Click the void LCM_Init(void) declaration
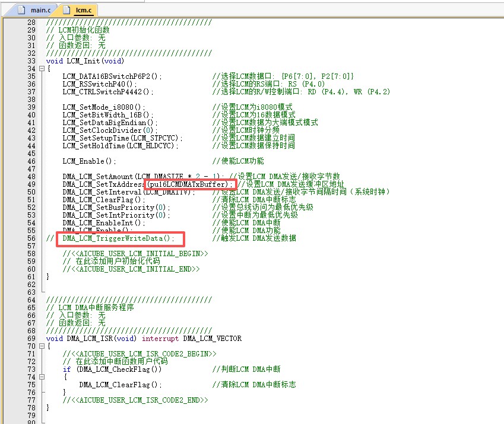Viewport: 504px width, 424px height. (x=85, y=61)
